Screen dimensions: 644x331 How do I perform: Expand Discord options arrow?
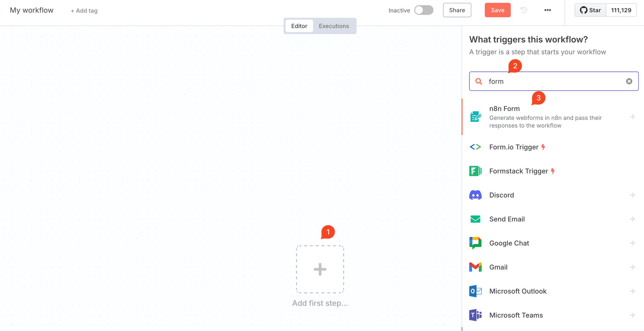[632, 195]
